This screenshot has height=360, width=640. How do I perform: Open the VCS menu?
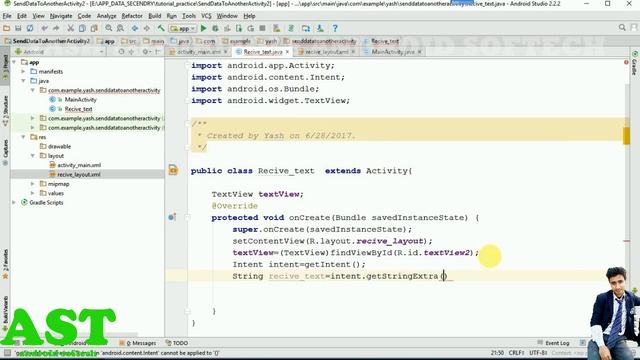207,16
